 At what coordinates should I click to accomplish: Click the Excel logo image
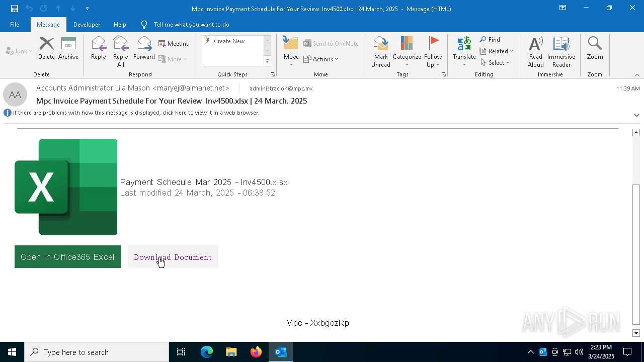pyautogui.click(x=66, y=187)
